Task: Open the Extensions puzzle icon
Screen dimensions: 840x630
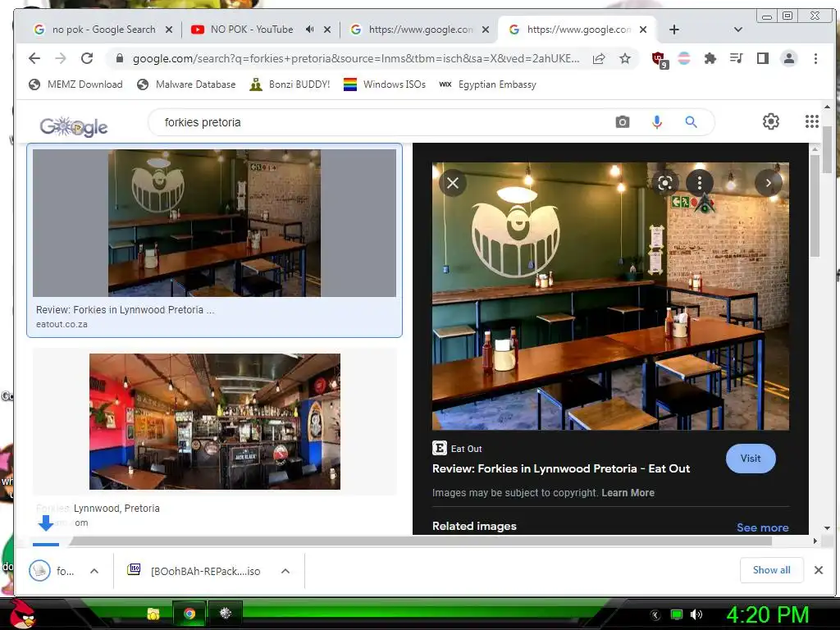Action: point(710,58)
